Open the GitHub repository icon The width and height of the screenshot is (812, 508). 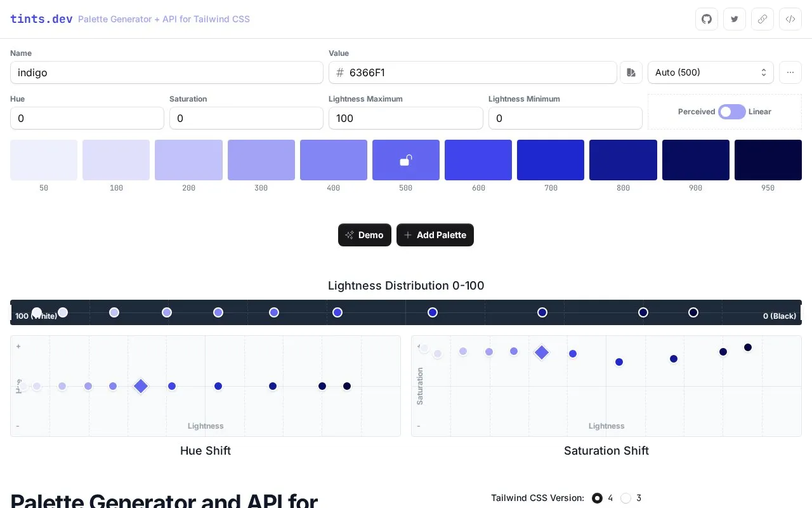(x=707, y=19)
